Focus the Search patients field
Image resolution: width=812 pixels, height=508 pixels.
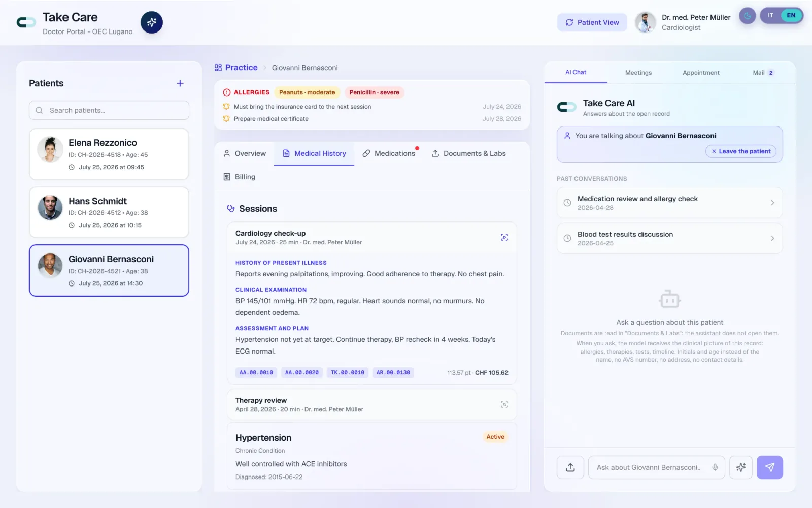pyautogui.click(x=109, y=110)
